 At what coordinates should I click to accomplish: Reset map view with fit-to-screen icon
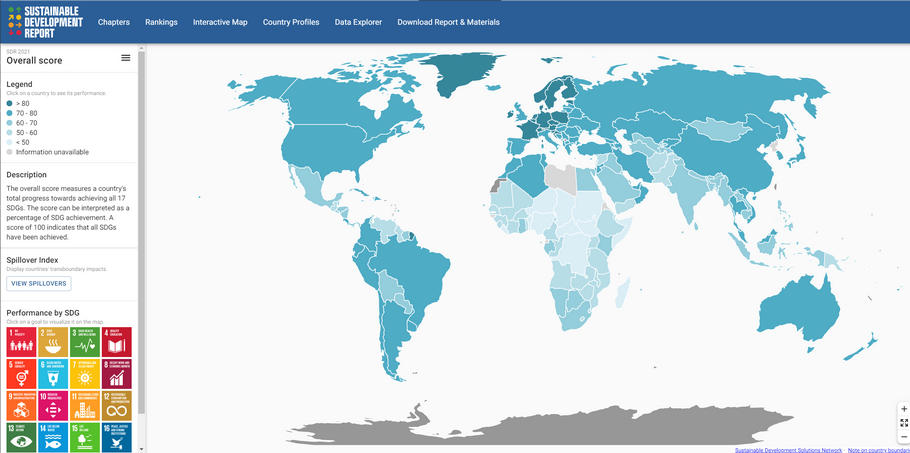(904, 423)
